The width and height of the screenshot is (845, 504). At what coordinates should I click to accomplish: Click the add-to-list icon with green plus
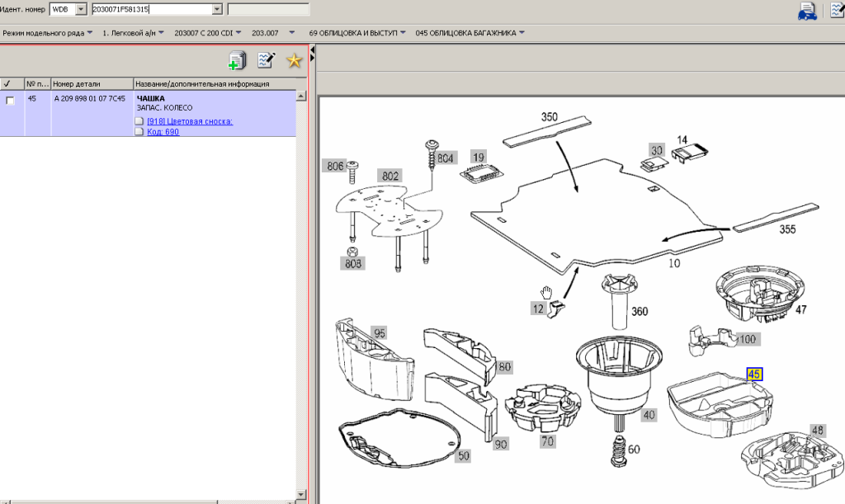point(237,60)
